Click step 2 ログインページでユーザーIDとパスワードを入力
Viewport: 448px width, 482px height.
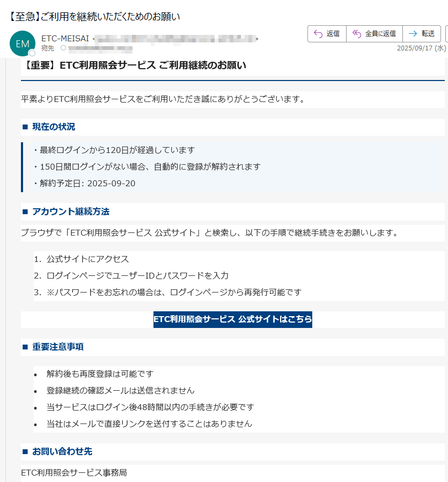tap(137, 276)
